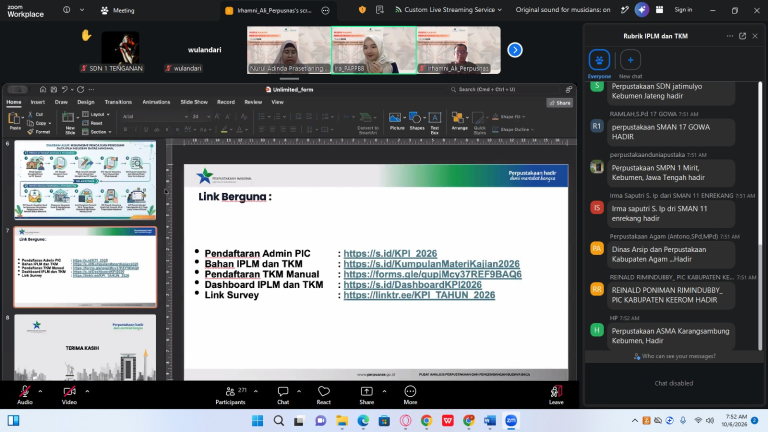Click the Leave meeting button

coord(556,395)
